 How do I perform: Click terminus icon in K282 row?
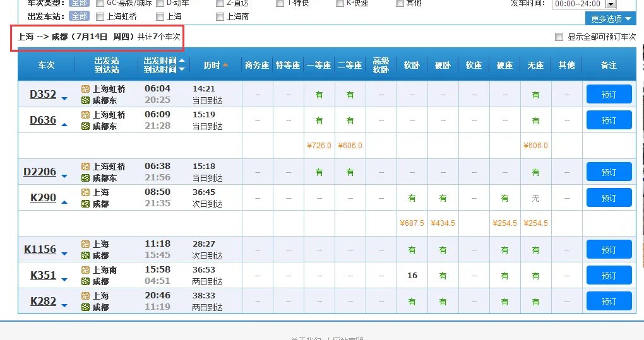(x=85, y=307)
